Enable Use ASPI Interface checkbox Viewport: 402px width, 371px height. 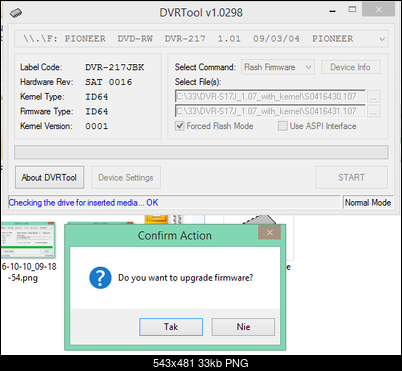[283, 126]
